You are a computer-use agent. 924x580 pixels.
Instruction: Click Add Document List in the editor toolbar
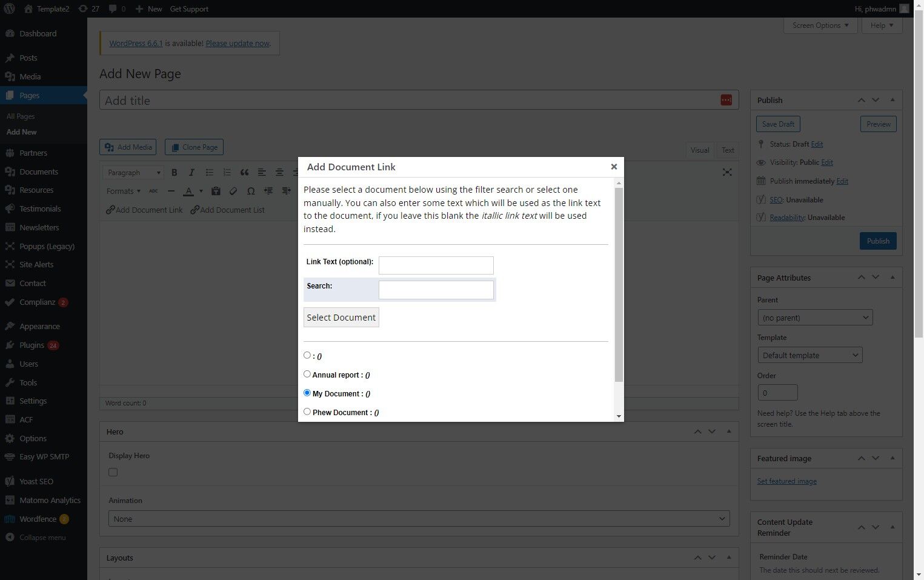pyautogui.click(x=227, y=210)
